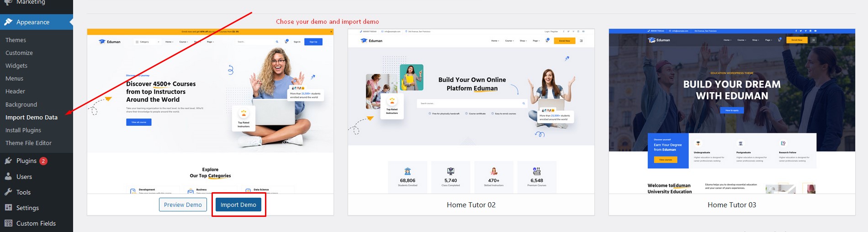This screenshot has width=868, height=232.
Task: Click the Appearance paintbrush icon
Action: click(x=8, y=22)
